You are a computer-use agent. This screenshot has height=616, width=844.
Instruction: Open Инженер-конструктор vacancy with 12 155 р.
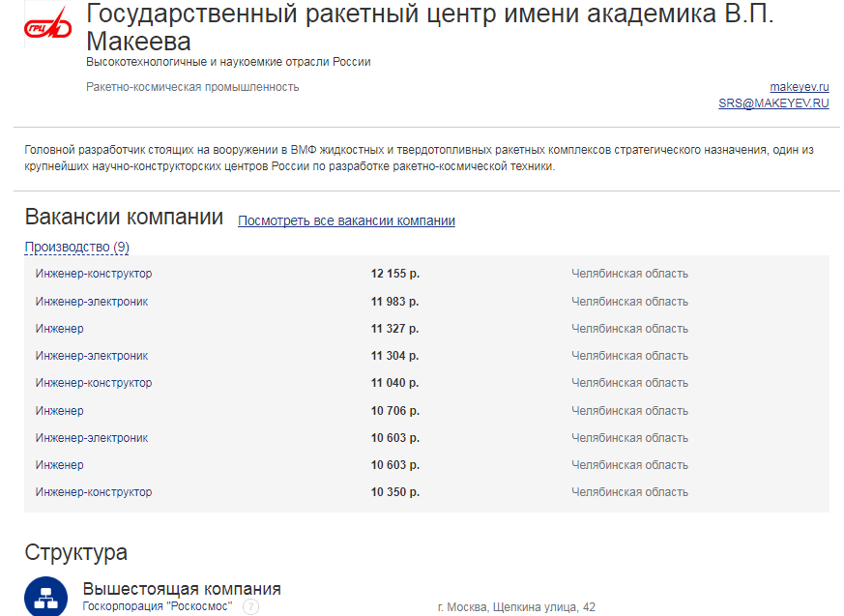(94, 274)
